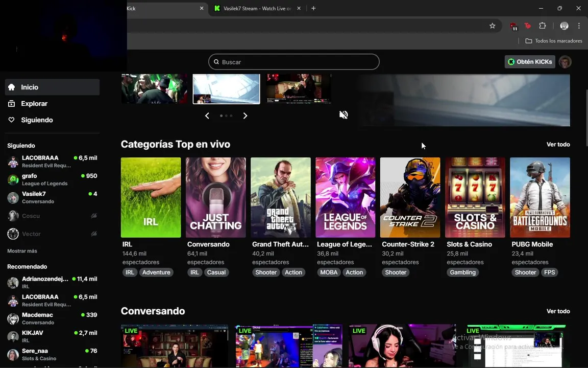This screenshot has height=368, width=588.
Task: Click the Obtén KICKs button
Action: coord(530,62)
